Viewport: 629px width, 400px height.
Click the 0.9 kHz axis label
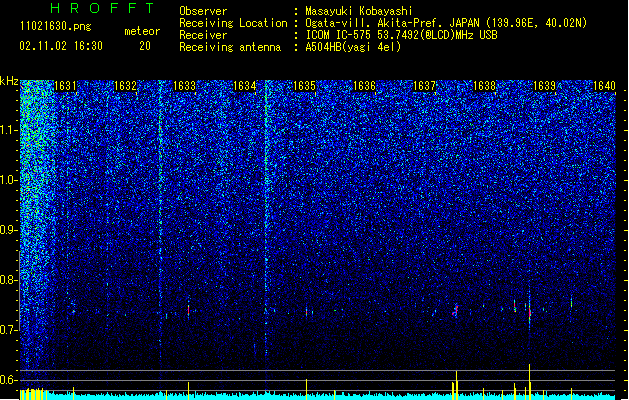[x=9, y=230]
